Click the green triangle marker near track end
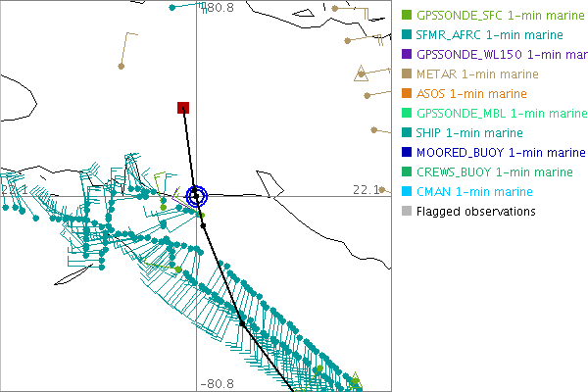Image resolution: width=588 pixels, height=392 pixels. (x=357, y=379)
